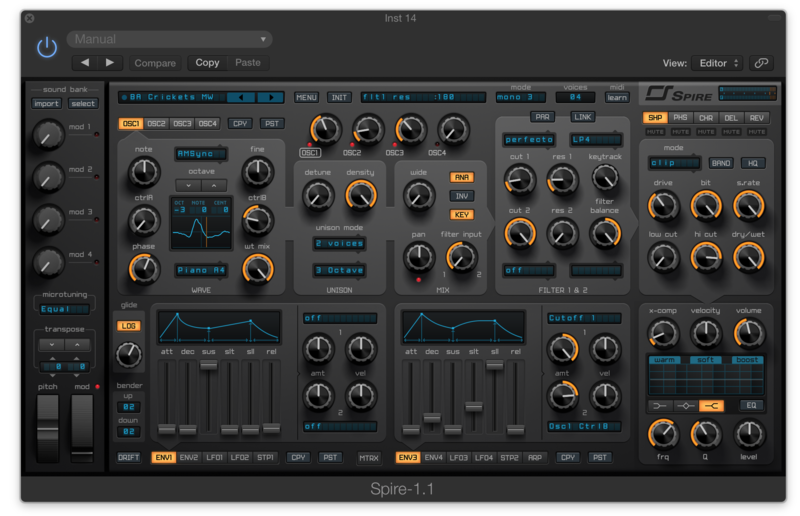The image size is (800, 516).
Task: Open the clip shaper mode selector
Action: pos(674,163)
